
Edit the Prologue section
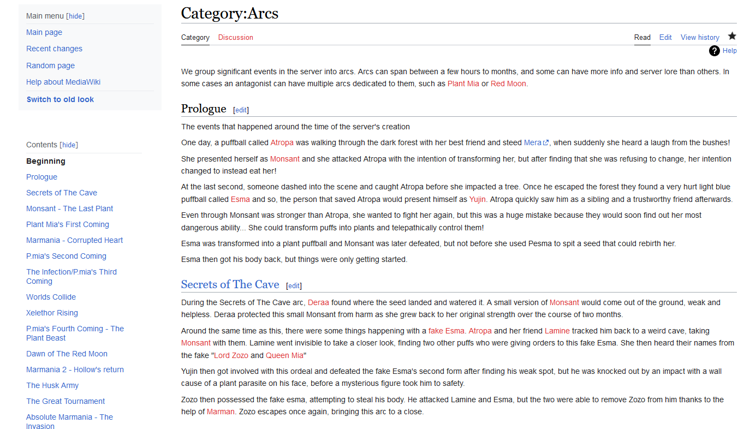(241, 110)
